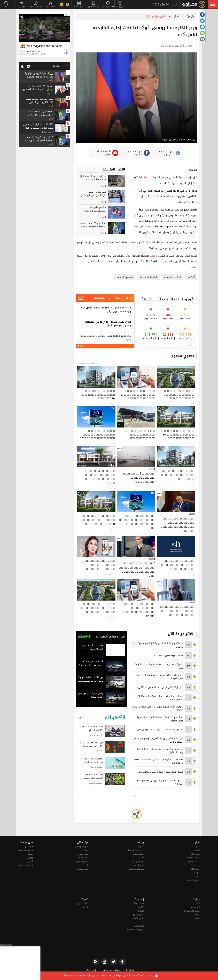Open the newsletters (الرسائل الإخبارية) icon
This screenshot has height=980, width=218.
36,4
